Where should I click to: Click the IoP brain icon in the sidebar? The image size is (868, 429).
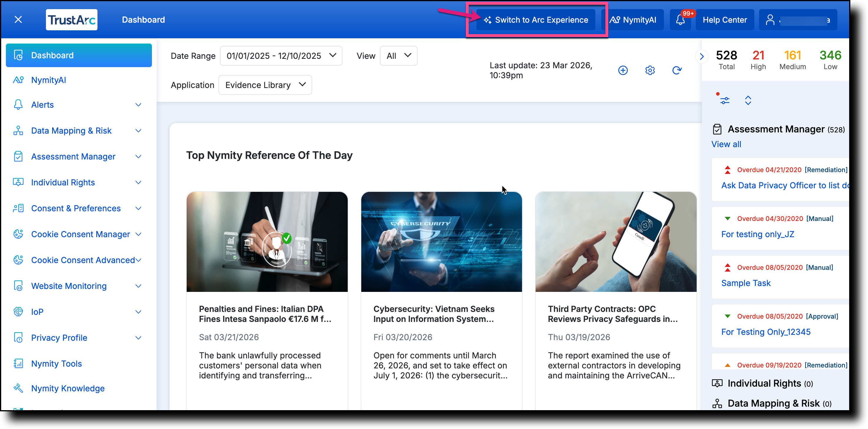18,312
